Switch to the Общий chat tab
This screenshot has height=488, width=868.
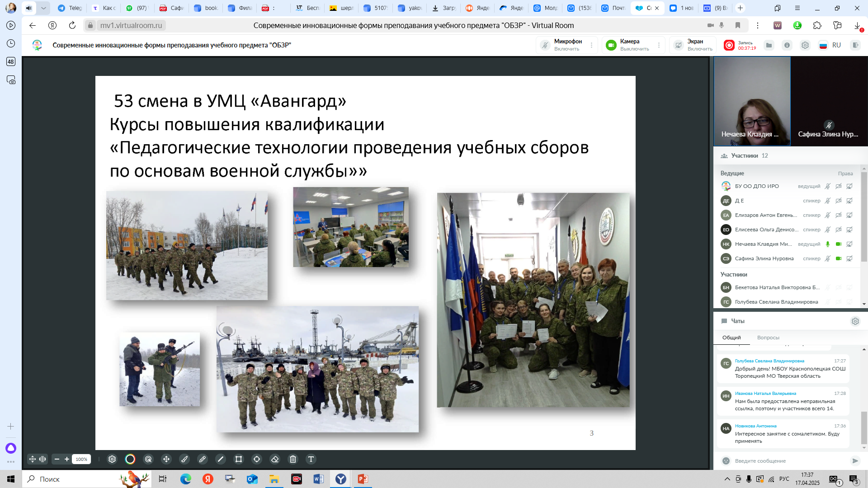(731, 338)
